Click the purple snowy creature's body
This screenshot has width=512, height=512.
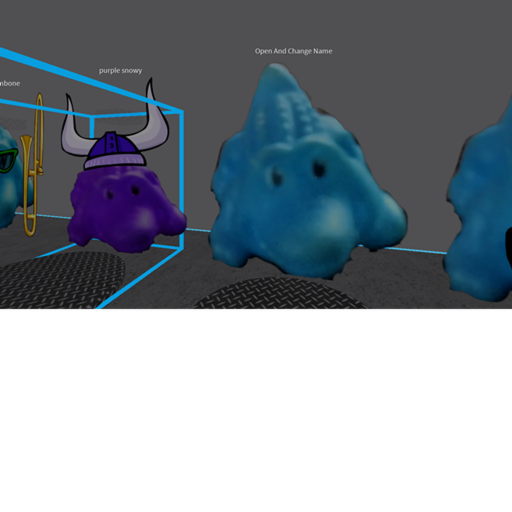click(127, 208)
